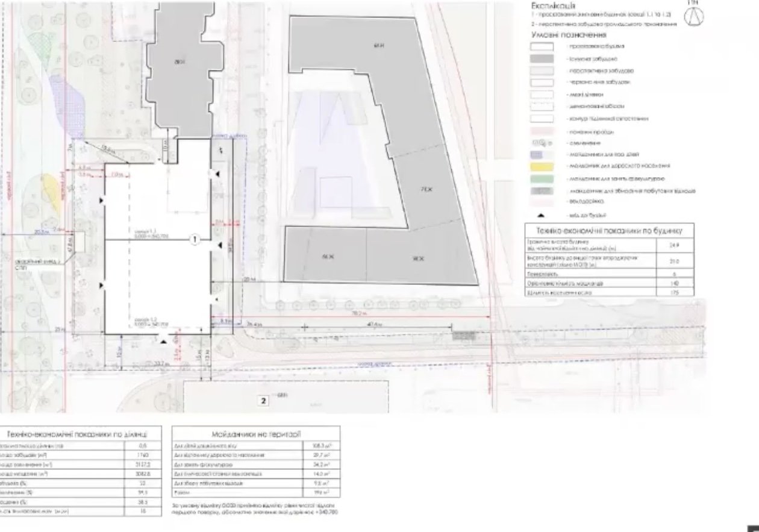
Task: Click the 'Майданчики на території' table title
Action: pyautogui.click(x=255, y=434)
